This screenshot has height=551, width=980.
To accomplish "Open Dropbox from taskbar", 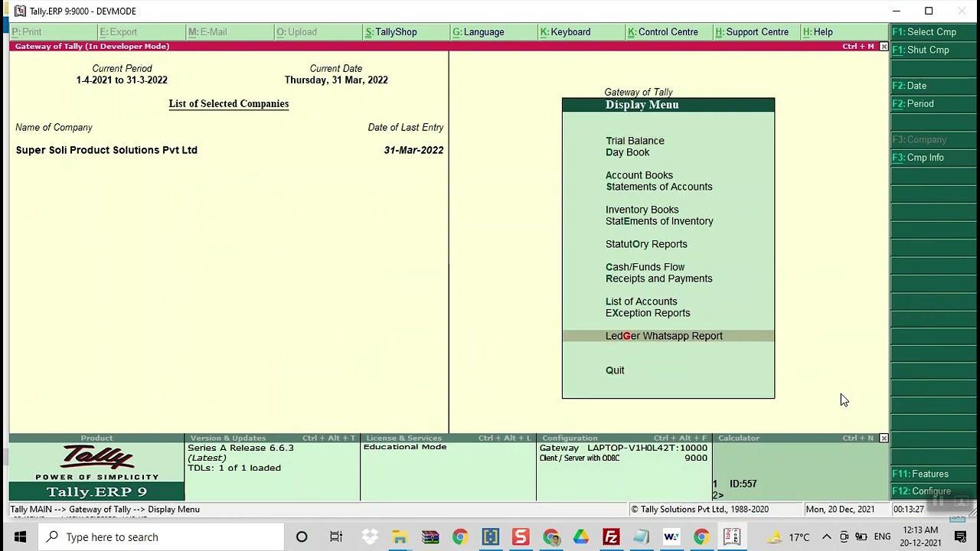I will point(370,537).
